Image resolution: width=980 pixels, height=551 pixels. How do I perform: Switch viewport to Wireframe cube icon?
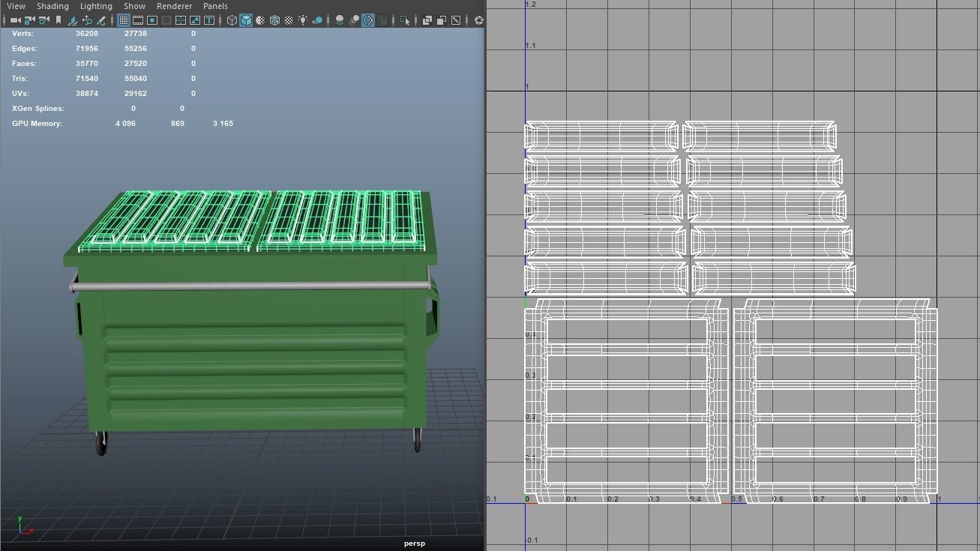232,20
